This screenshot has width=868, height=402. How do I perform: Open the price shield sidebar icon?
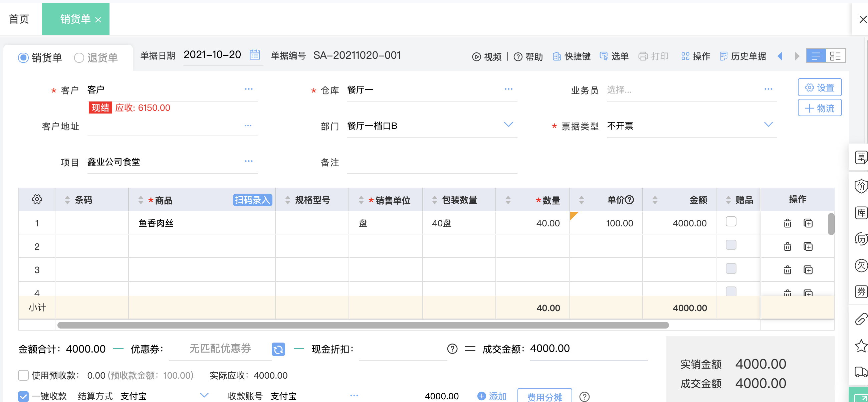pos(861,186)
